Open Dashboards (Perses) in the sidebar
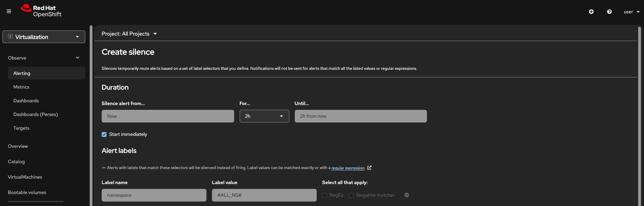Viewport: 644px width, 206px height. 36,114
